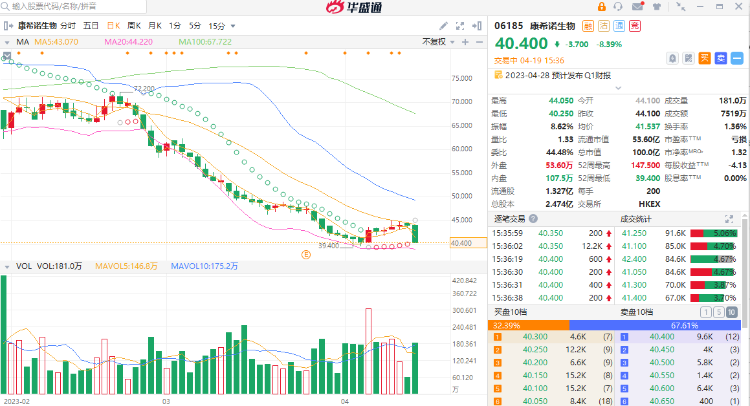Open the MA indicator dropdown arrow
This screenshot has height=406, width=750.
pos(7,42)
